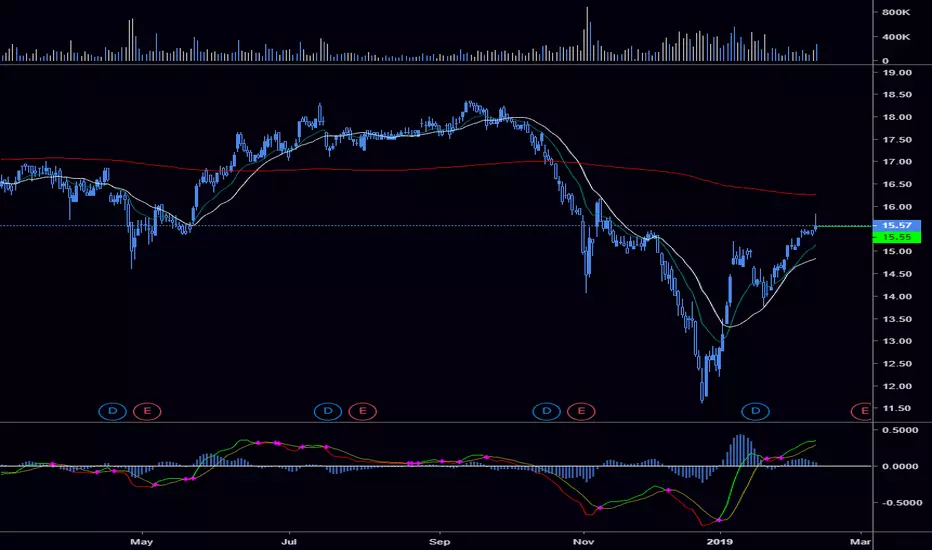Click the -0.5000 label on MACD scale
This screenshot has width=932, height=550.
(900, 502)
